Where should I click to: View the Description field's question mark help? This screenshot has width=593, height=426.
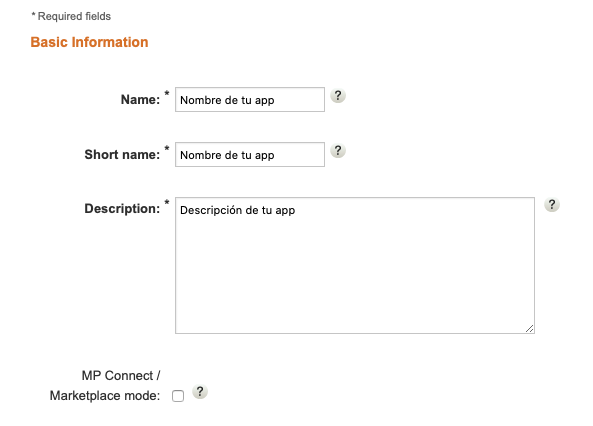coord(552,205)
